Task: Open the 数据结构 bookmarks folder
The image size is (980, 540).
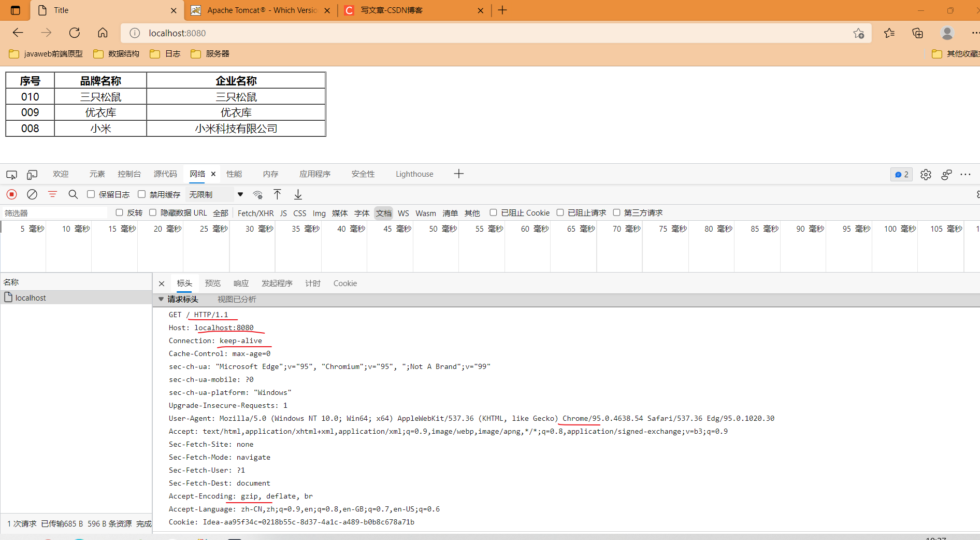Action: 117,54
